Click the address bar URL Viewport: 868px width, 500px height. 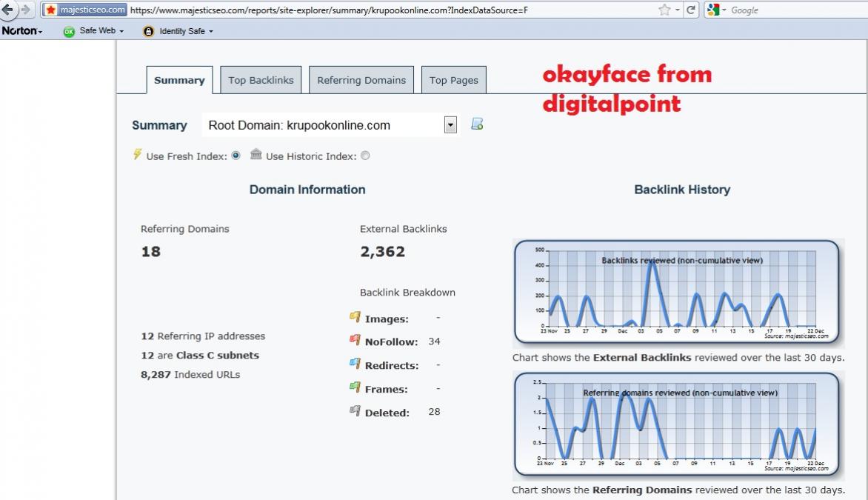[329, 10]
